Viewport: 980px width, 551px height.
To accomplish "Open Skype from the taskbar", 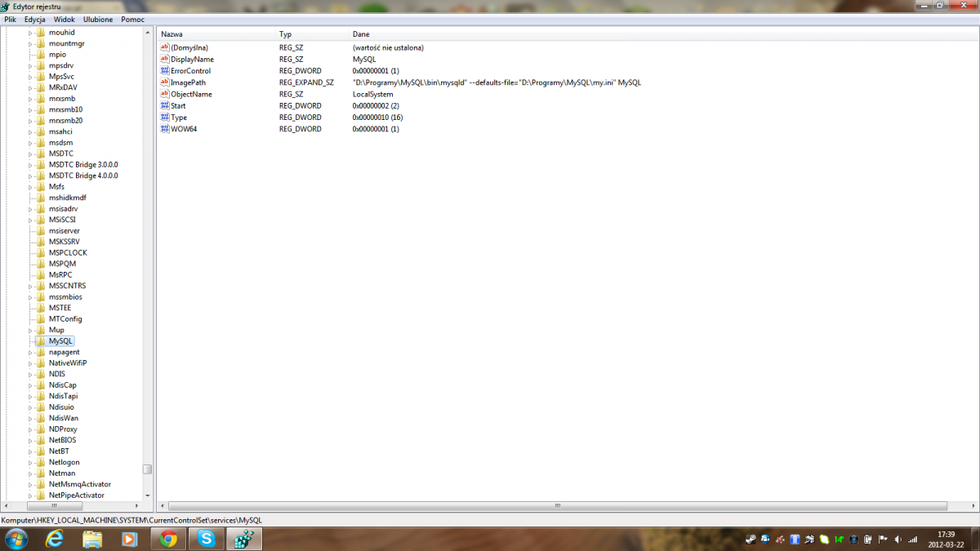I will coord(207,539).
